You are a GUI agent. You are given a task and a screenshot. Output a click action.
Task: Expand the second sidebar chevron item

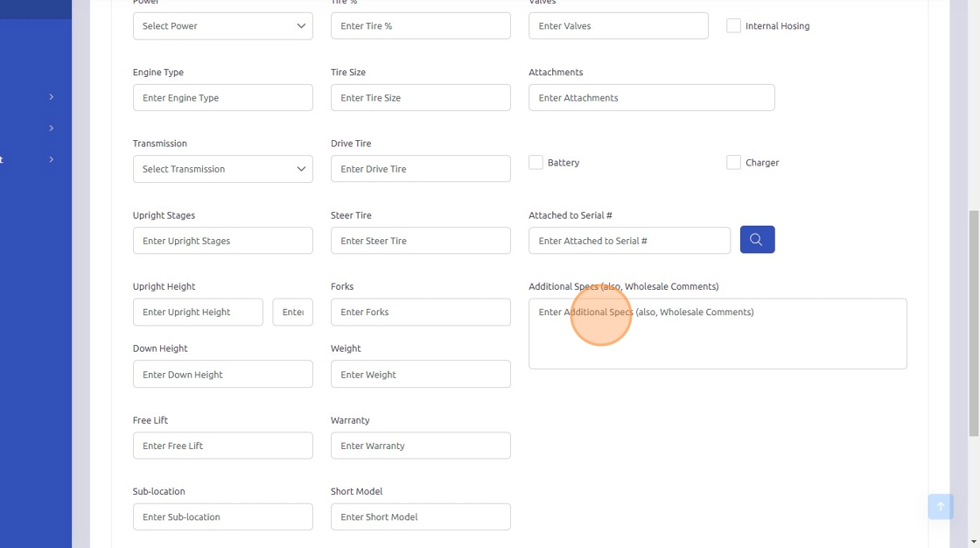click(51, 128)
